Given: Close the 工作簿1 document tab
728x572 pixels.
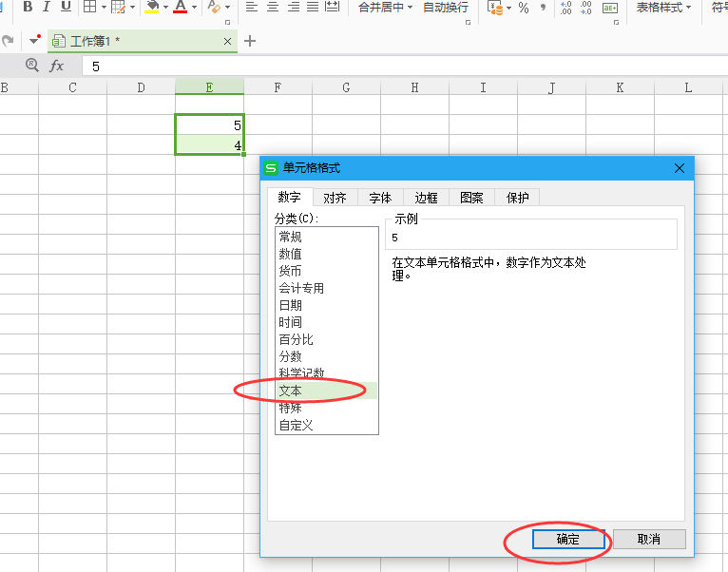Looking at the screenshot, I should coord(227,41).
